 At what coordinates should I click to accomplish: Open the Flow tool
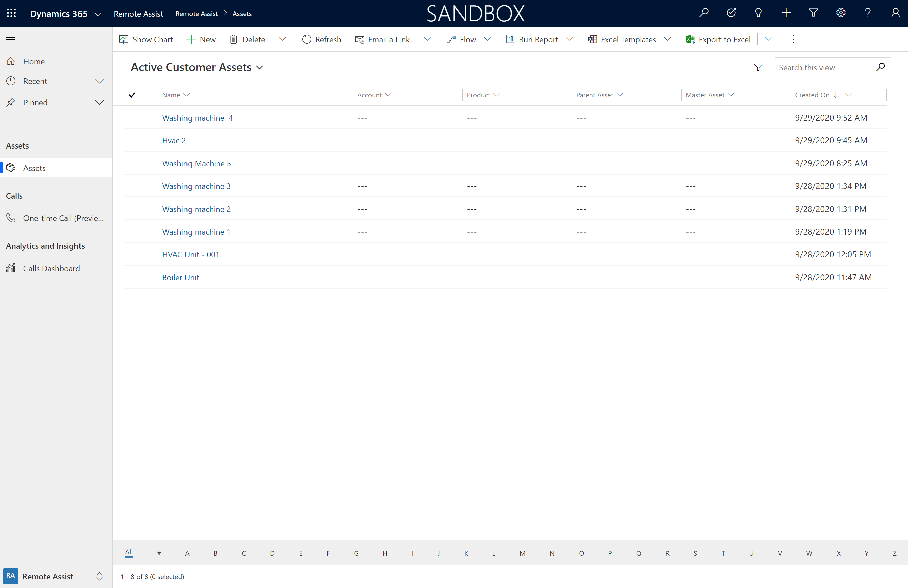click(x=463, y=39)
